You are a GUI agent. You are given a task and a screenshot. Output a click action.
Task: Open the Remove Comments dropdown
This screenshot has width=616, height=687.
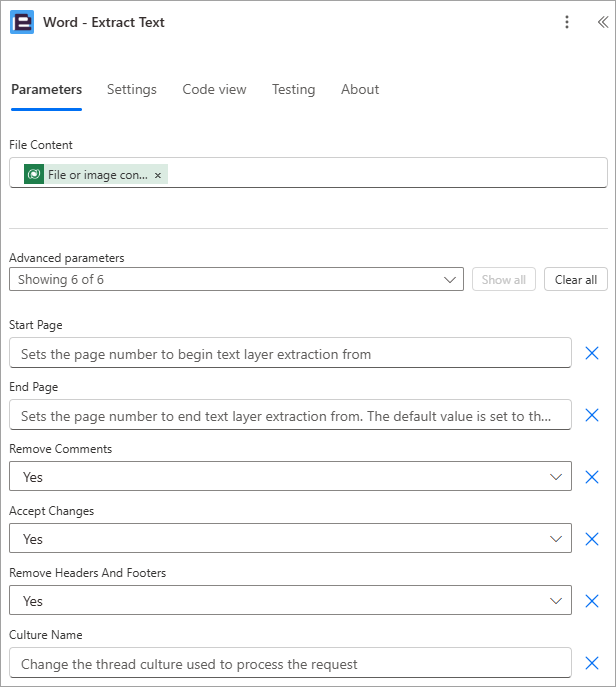(x=290, y=477)
